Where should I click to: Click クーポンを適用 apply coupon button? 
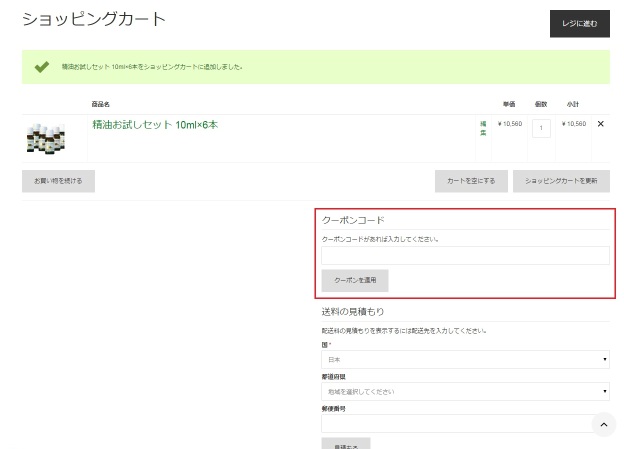355,281
